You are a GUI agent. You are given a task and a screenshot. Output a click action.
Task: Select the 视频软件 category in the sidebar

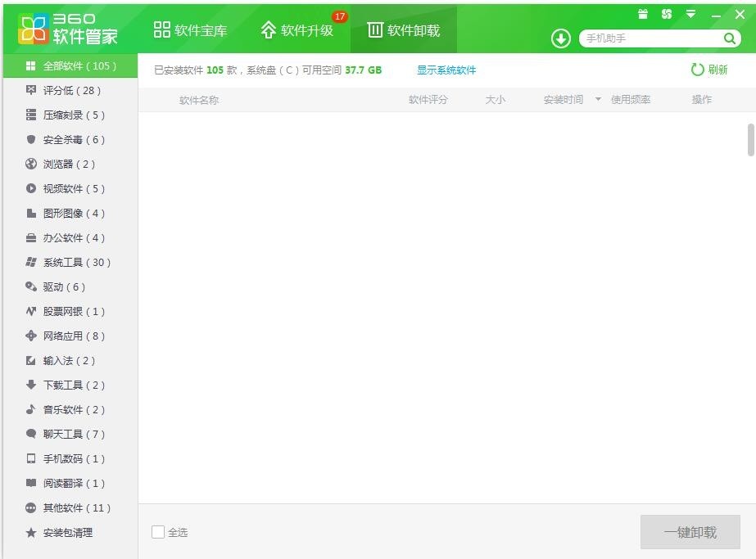point(66,188)
